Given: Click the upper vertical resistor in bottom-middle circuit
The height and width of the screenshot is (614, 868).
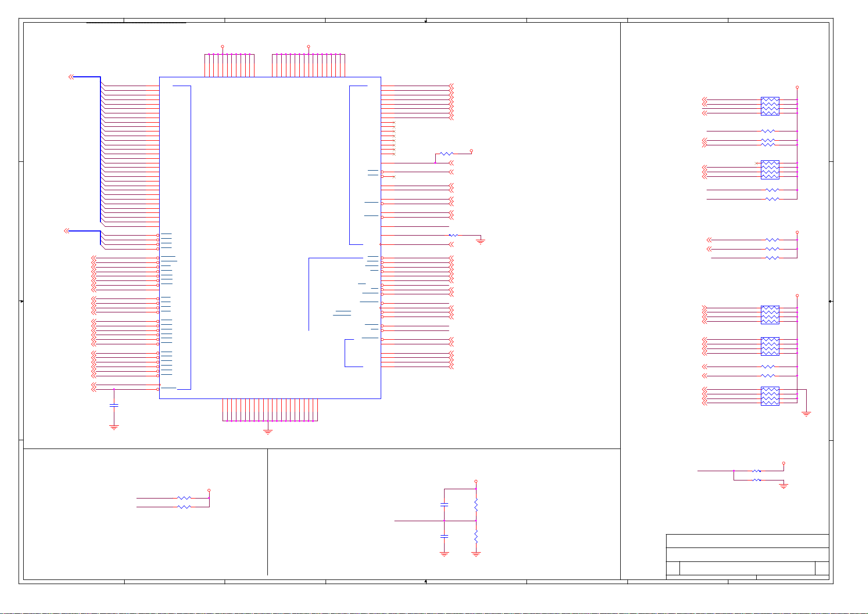Looking at the screenshot, I should pos(476,504).
